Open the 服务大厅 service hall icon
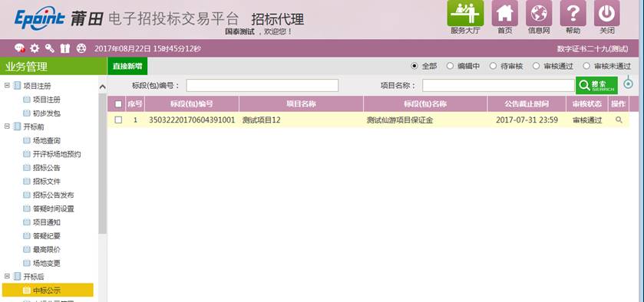644x302 pixels. point(465,14)
